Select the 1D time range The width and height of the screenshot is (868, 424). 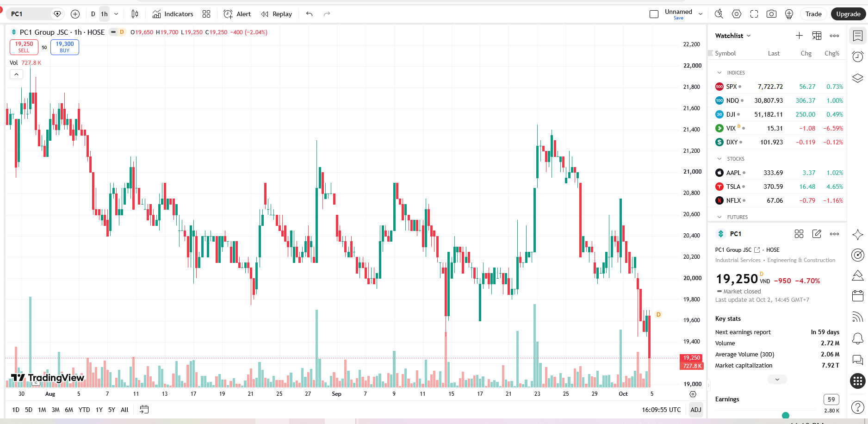tap(16, 410)
